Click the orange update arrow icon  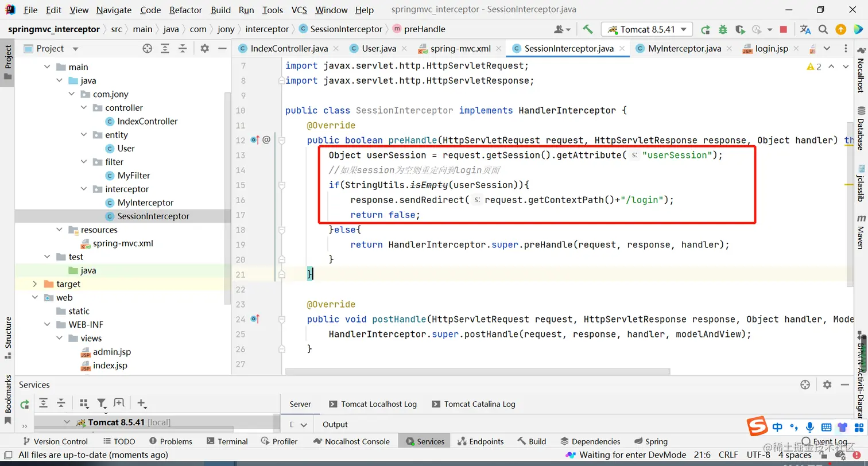coord(840,29)
